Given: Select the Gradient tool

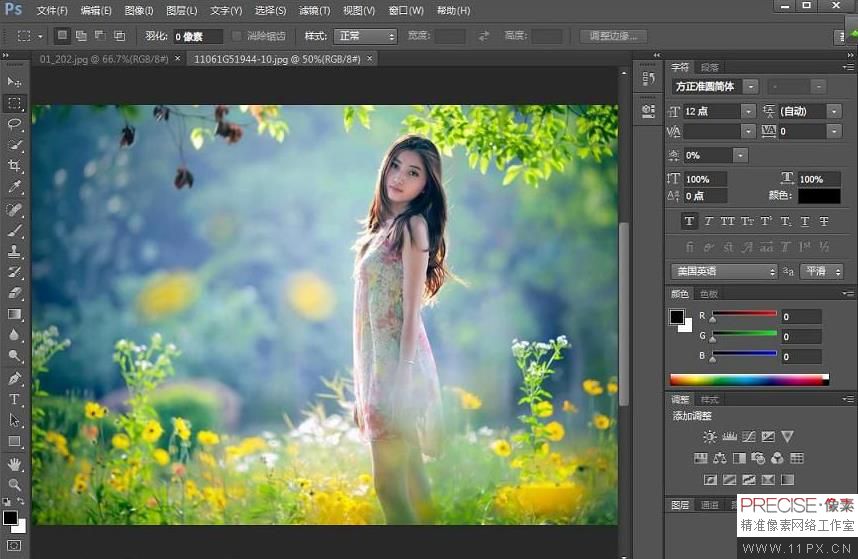Looking at the screenshot, I should (x=14, y=314).
